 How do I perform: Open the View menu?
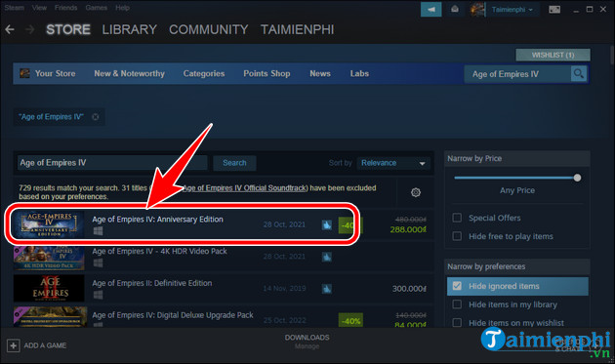point(39,8)
